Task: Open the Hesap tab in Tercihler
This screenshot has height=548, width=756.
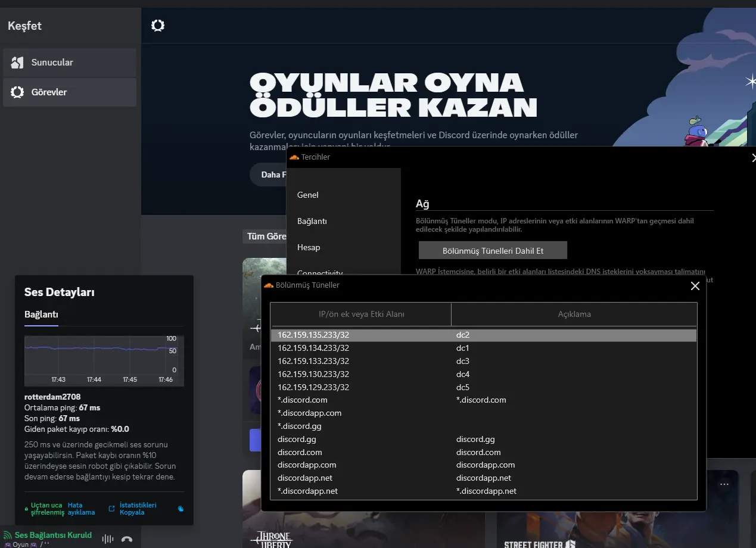Action: tap(309, 247)
